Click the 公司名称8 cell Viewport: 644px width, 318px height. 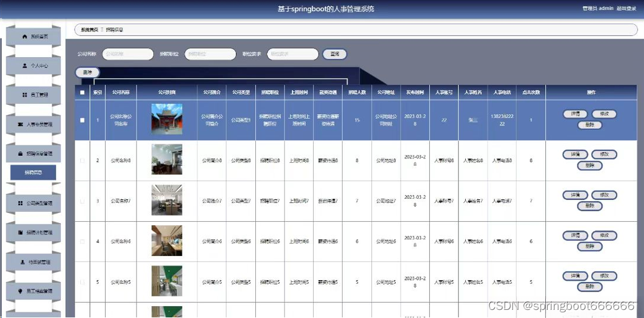pyautogui.click(x=120, y=161)
